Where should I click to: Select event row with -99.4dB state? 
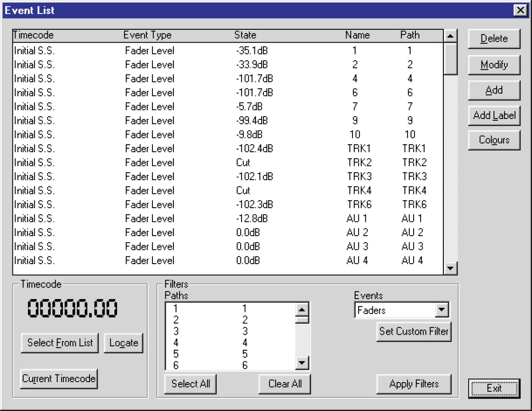[x=228, y=121]
